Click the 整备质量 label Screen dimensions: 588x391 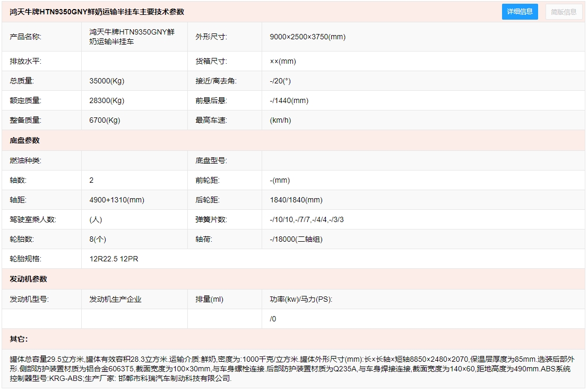25,120
